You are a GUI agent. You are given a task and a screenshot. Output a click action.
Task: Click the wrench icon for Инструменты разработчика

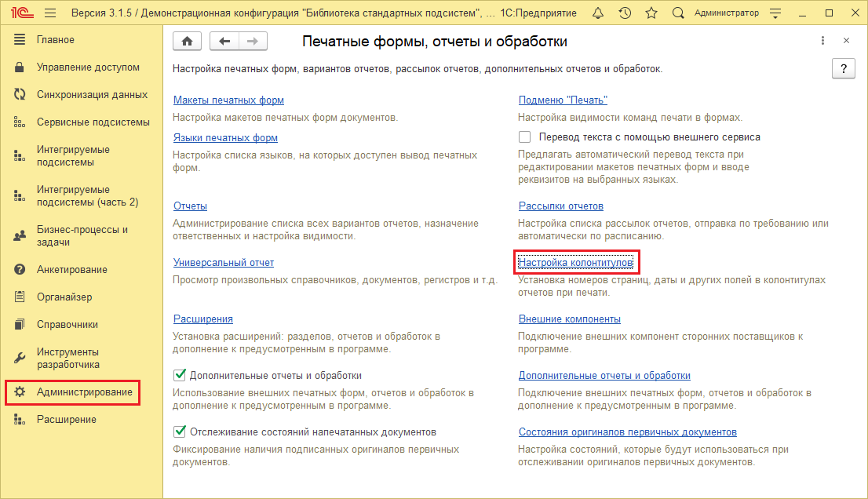click(x=20, y=358)
